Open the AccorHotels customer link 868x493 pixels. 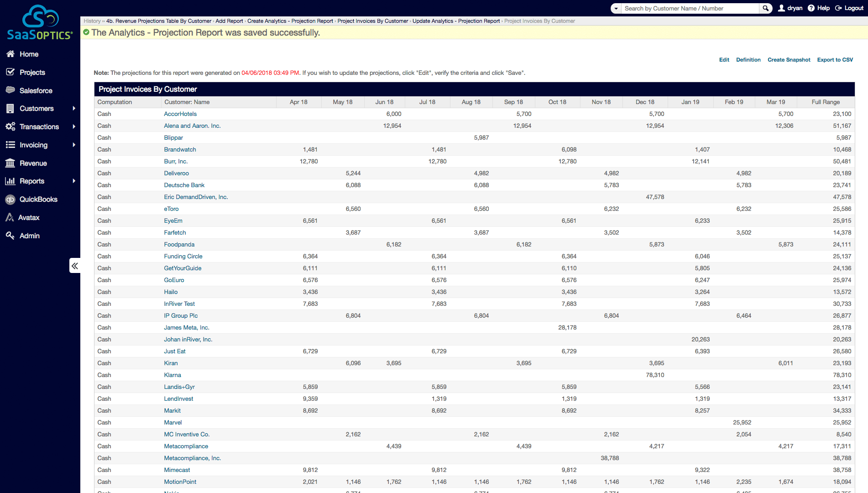click(x=180, y=114)
